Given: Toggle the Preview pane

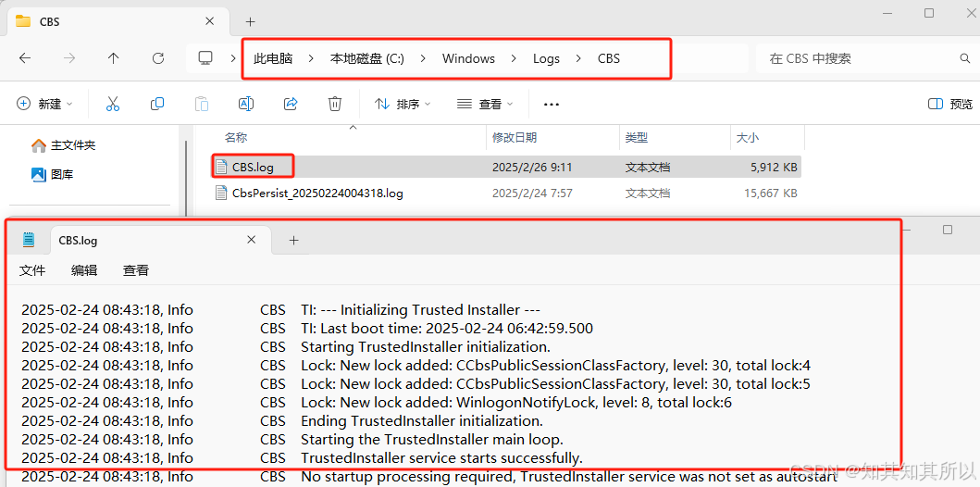Looking at the screenshot, I should [x=950, y=104].
